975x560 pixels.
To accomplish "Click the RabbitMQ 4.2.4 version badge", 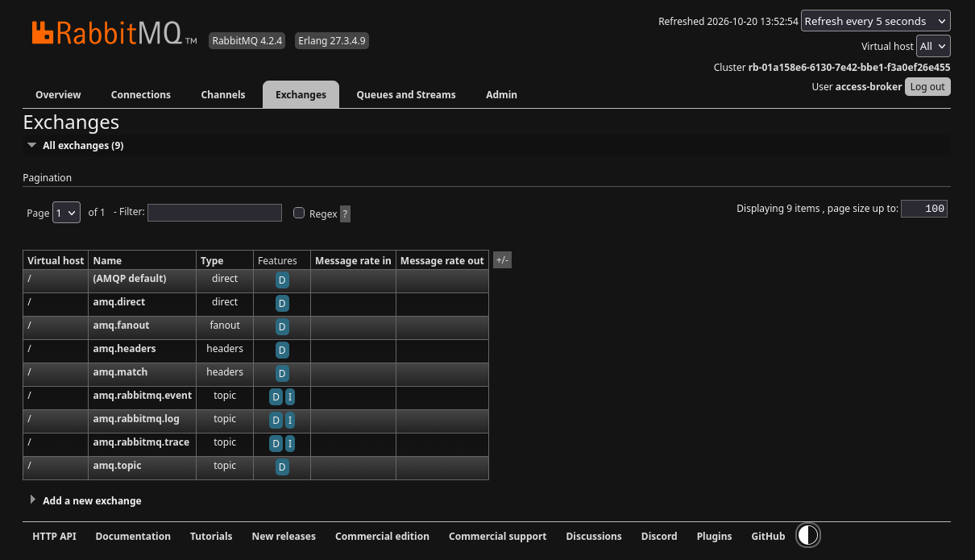I will click(247, 40).
